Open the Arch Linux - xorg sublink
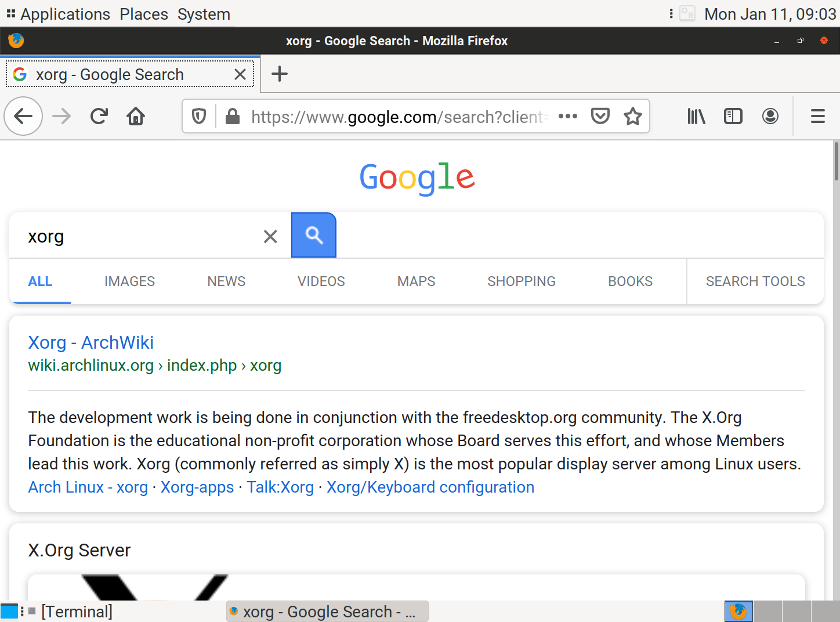The width and height of the screenshot is (840, 622). coord(88,487)
